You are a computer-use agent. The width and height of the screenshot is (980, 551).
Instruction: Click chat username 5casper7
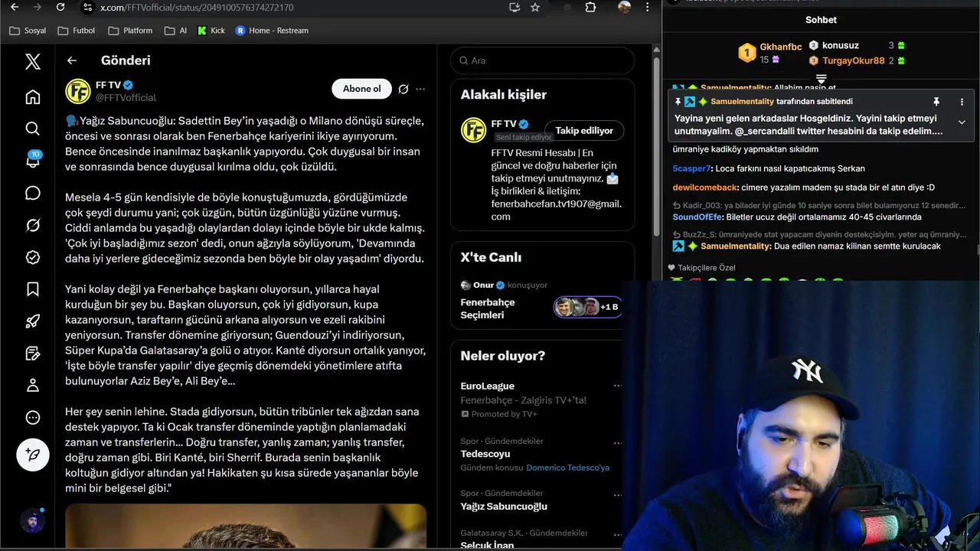[691, 168]
